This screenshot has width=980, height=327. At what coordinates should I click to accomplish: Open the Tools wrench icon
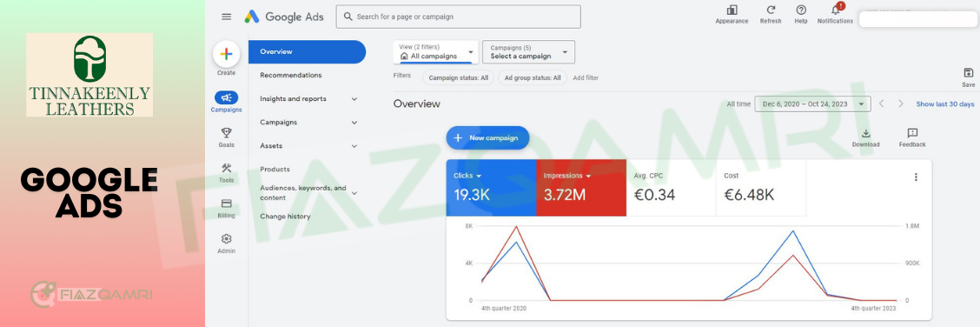coord(226,168)
